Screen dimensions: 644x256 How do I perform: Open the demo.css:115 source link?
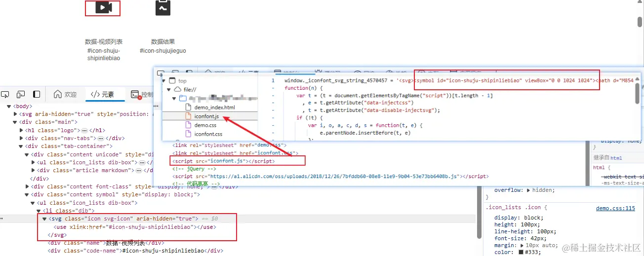pyautogui.click(x=615, y=208)
